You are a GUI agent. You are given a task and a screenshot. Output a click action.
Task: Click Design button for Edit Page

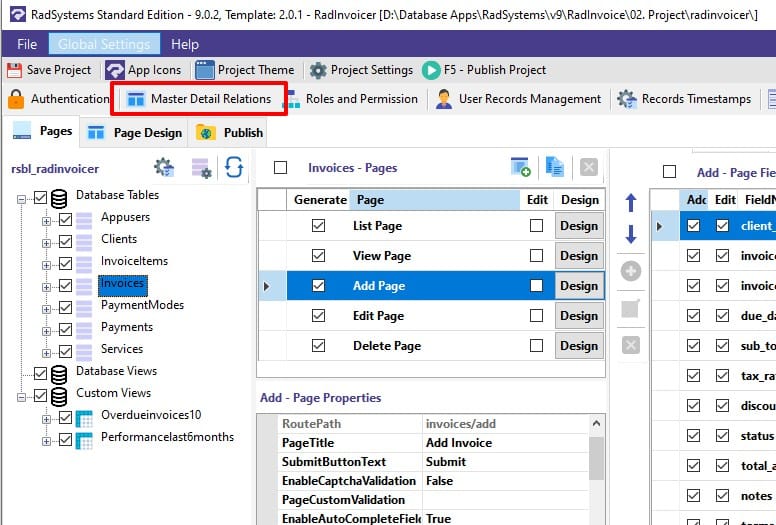(579, 316)
